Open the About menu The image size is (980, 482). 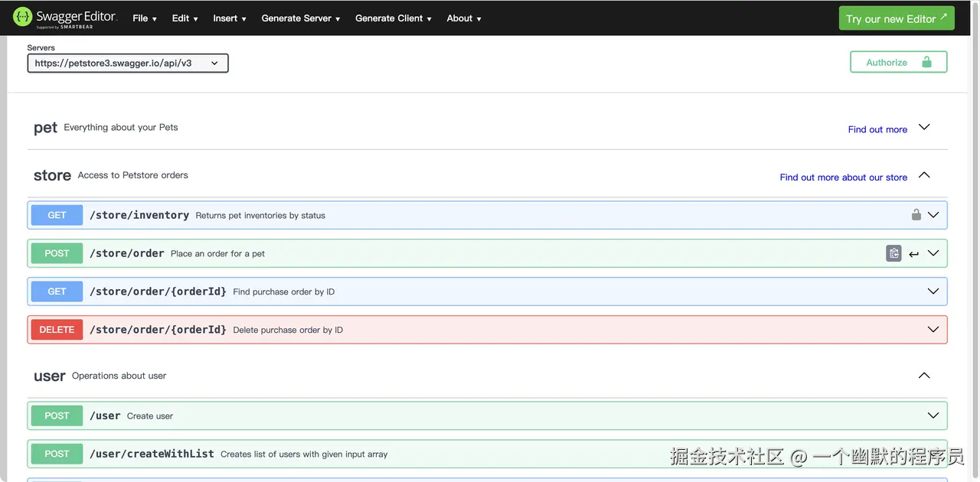(x=464, y=18)
